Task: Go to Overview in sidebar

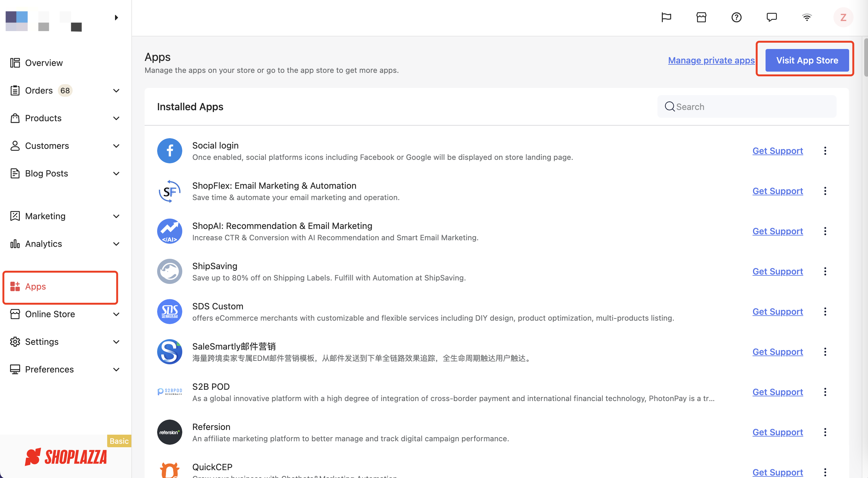Action: (x=36, y=63)
